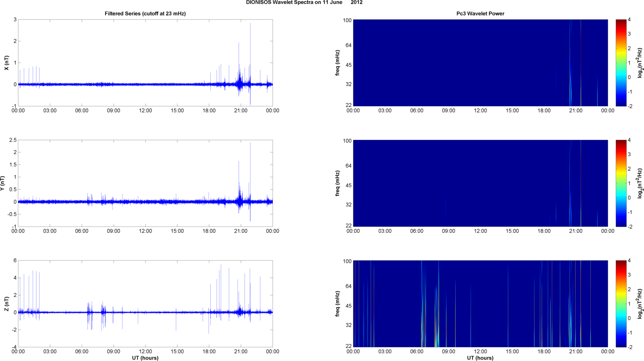Click the '45' frequency tick of the Y-row spectrogram
This screenshot has height=361, width=644.
coord(349,186)
